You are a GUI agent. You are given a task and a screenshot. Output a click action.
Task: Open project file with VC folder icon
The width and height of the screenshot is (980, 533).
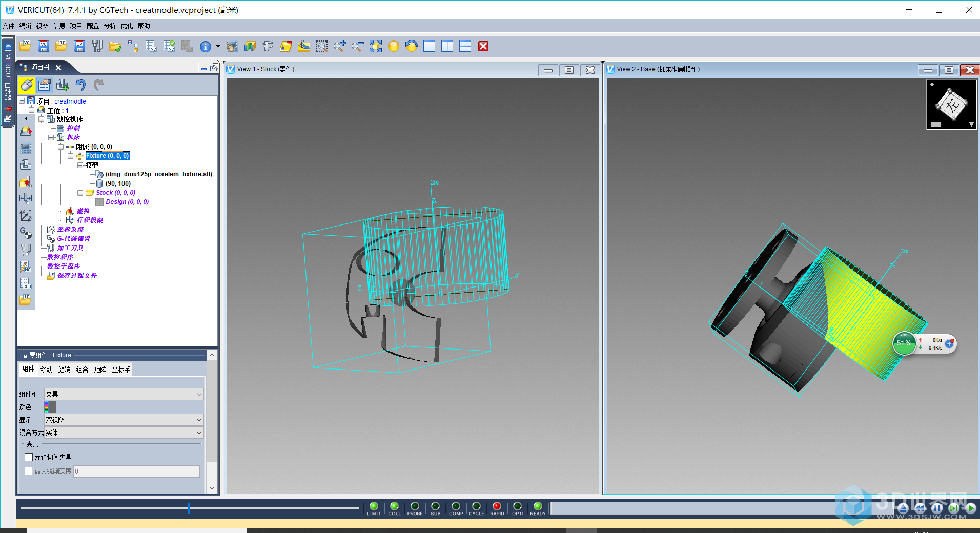pyautogui.click(x=26, y=47)
